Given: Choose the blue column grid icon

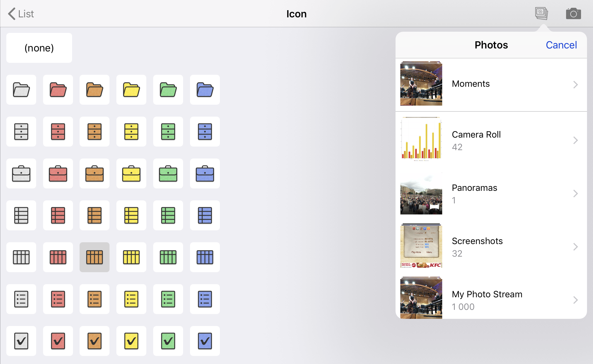Looking at the screenshot, I should 205,257.
